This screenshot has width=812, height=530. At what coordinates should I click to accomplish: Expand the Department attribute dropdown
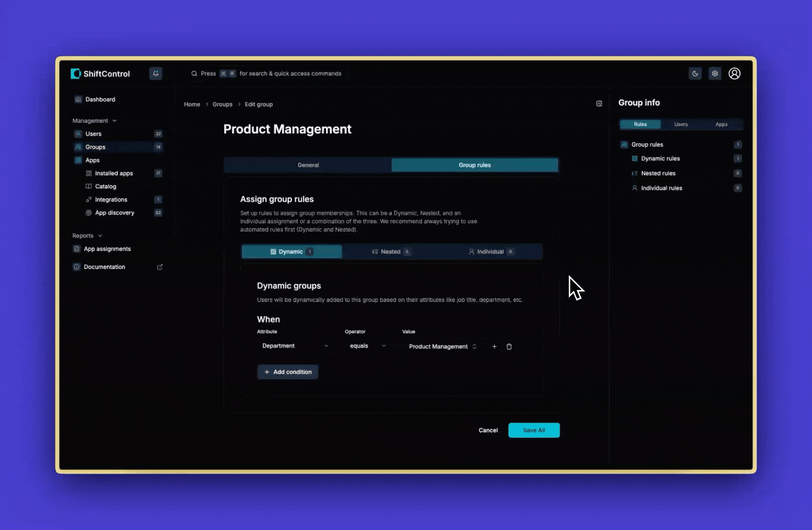[x=295, y=346]
